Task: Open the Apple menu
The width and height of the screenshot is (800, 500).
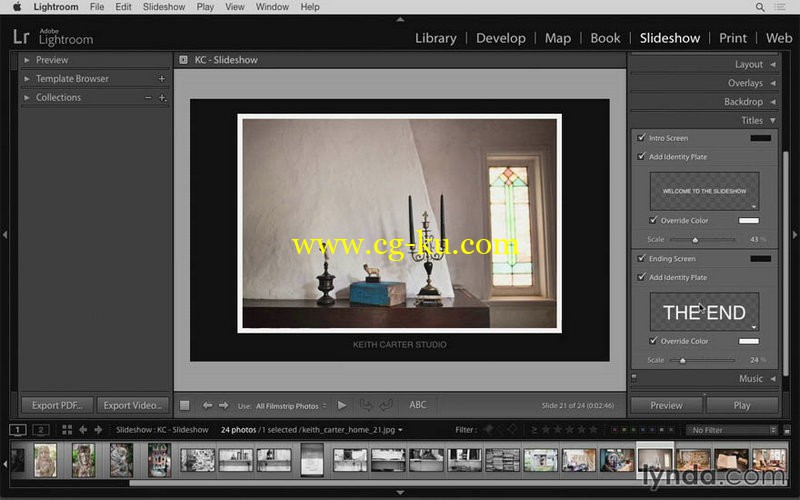Action: tap(17, 7)
